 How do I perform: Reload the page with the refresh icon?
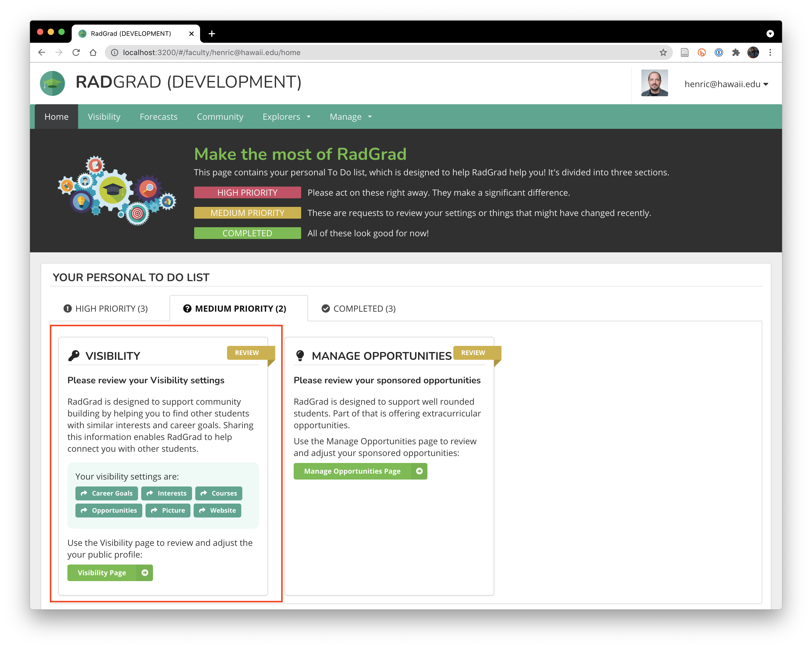click(x=76, y=52)
